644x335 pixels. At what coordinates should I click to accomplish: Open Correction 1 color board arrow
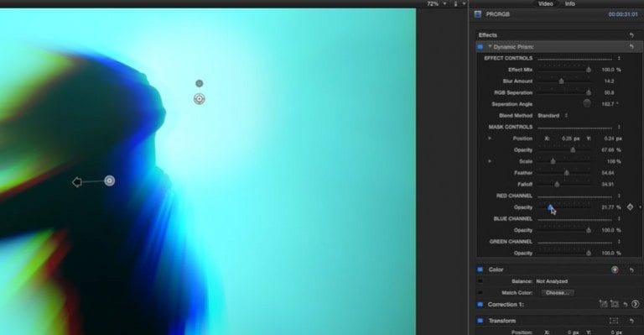(636, 304)
